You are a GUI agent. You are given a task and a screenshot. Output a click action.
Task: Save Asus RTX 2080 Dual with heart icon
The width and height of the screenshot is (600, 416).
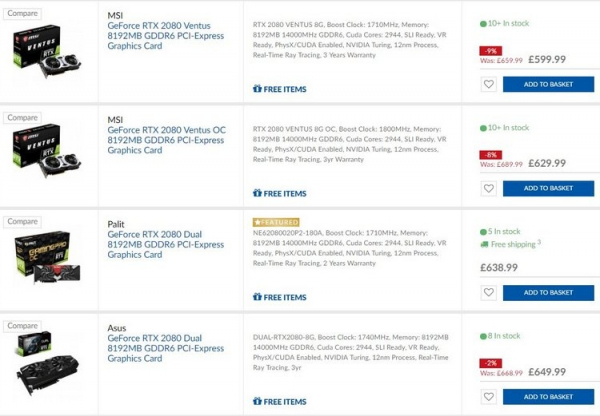488,397
